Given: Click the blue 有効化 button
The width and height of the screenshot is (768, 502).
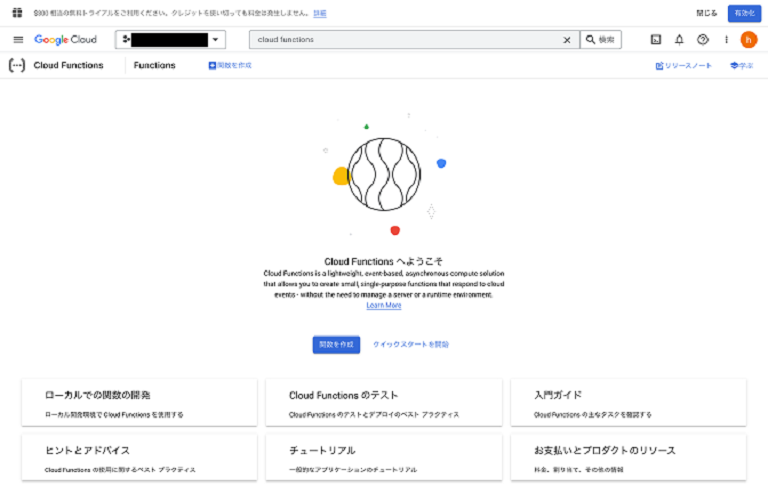Looking at the screenshot, I should click(x=744, y=13).
